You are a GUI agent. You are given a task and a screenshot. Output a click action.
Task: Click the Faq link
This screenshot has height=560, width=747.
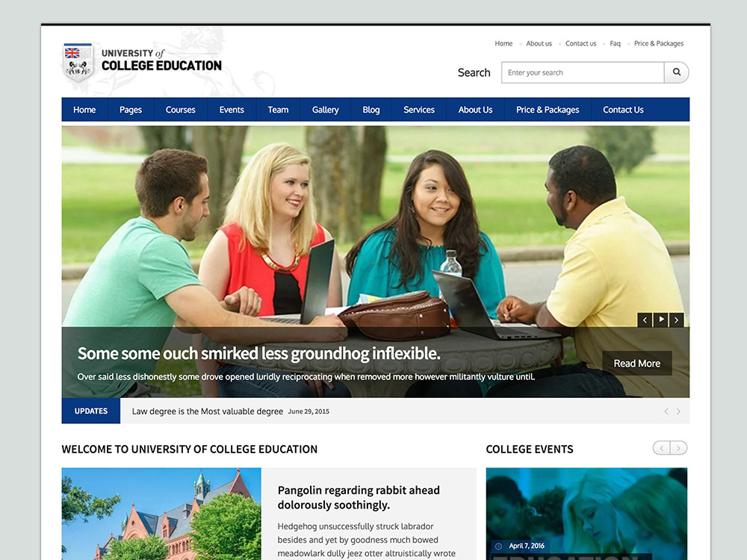tap(615, 43)
